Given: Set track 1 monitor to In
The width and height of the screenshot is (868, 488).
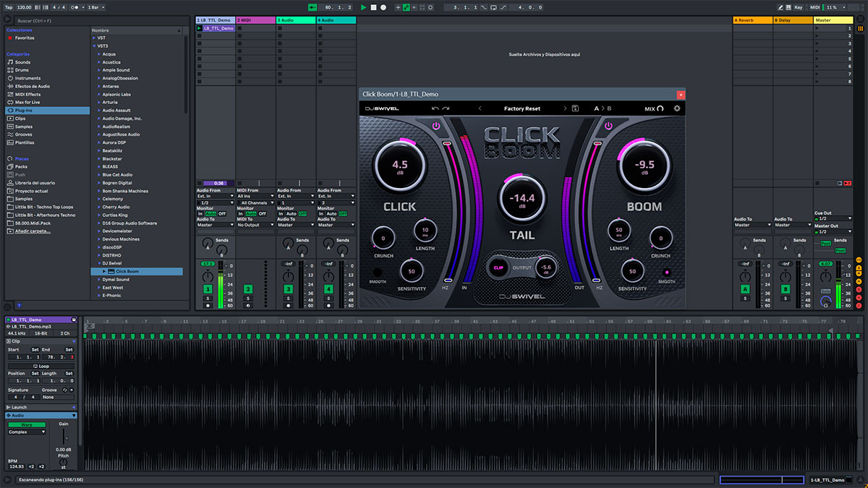Looking at the screenshot, I should [x=200, y=214].
